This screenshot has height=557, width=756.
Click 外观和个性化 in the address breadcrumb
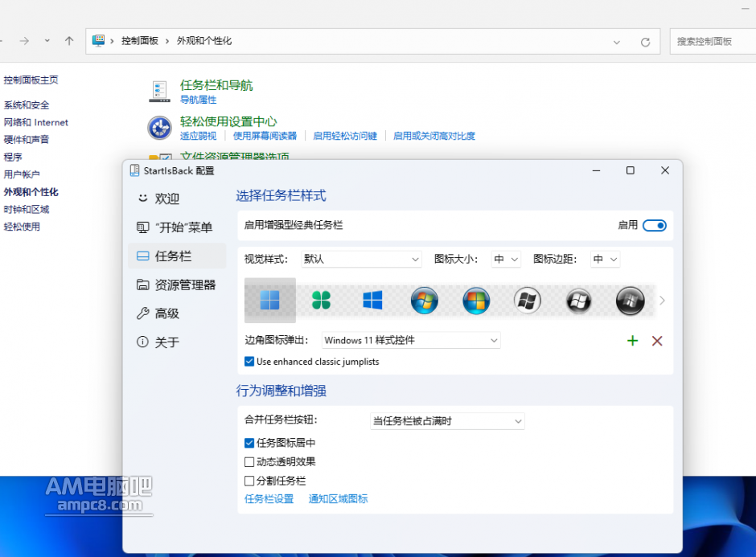(x=204, y=41)
